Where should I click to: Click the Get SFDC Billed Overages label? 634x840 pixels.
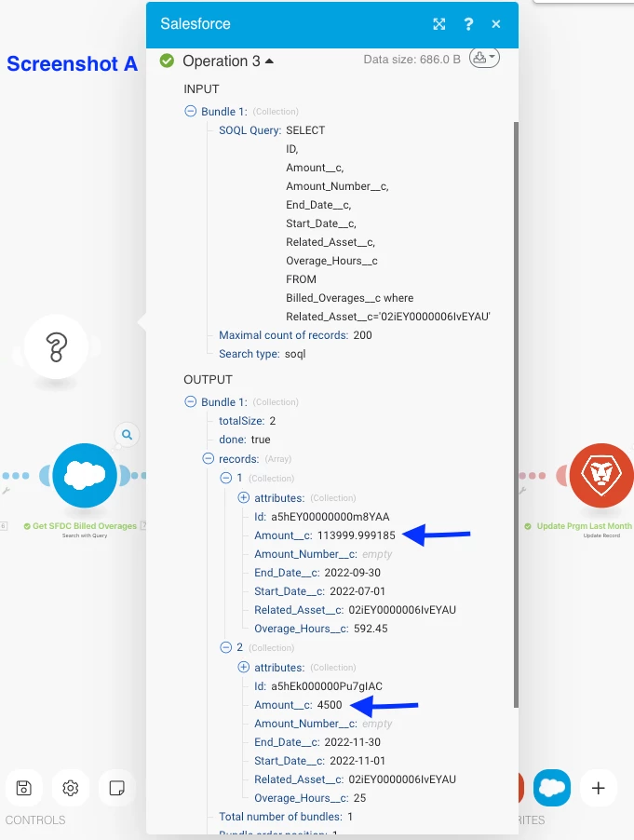pyautogui.click(x=85, y=526)
